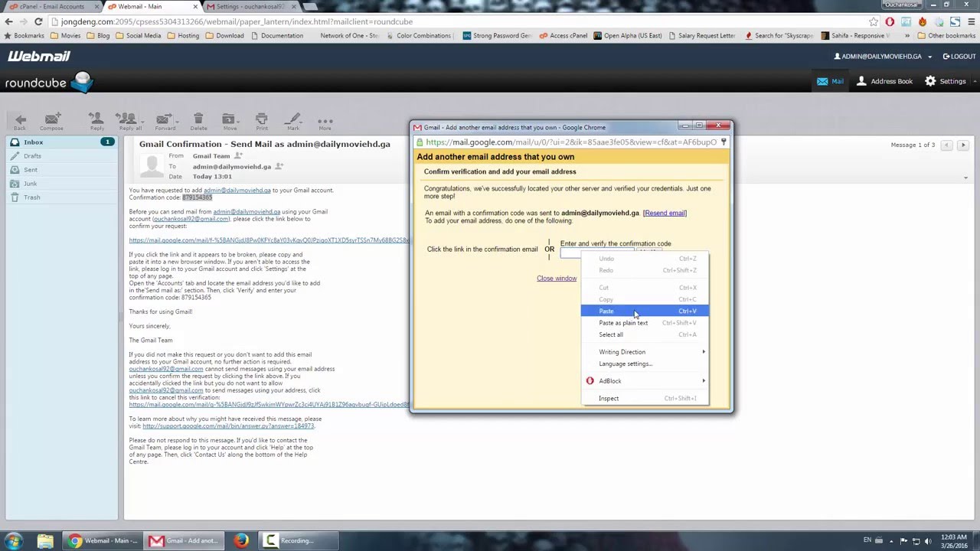Open the Trash folder
Viewport: 980px width, 551px height.
(x=62, y=197)
